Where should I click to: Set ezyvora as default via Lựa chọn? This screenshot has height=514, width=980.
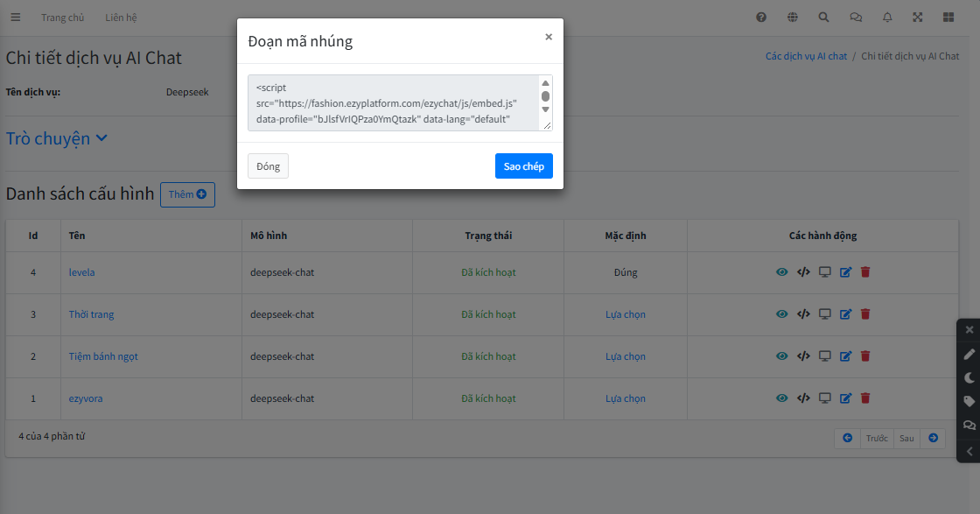[626, 398]
